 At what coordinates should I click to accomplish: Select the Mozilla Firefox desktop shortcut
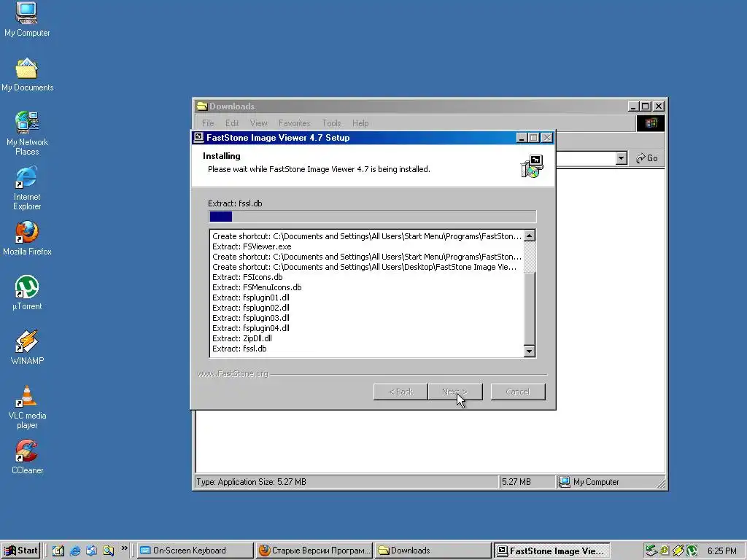(27, 238)
